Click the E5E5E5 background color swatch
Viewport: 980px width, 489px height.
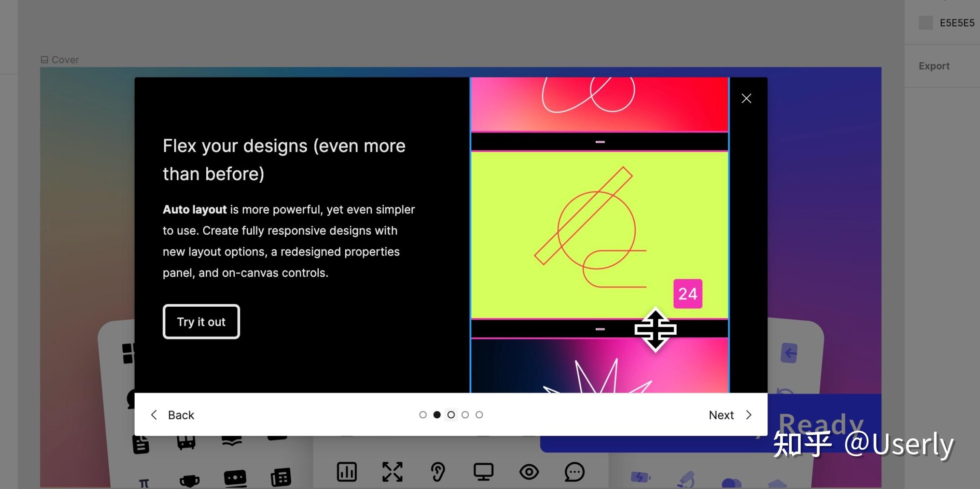(x=925, y=23)
